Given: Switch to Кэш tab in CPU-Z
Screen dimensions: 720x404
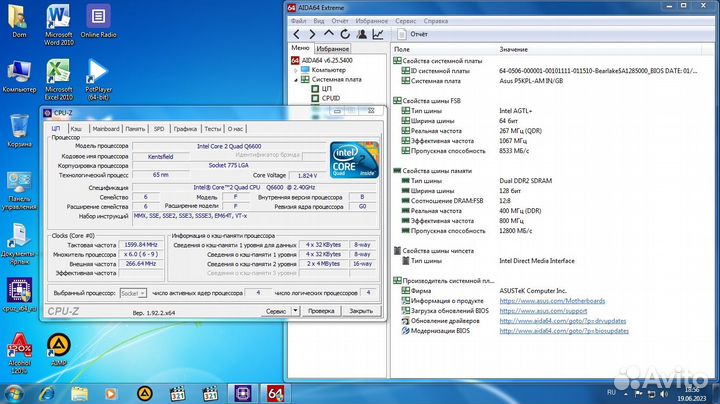Looking at the screenshot, I should pyautogui.click(x=76, y=129).
